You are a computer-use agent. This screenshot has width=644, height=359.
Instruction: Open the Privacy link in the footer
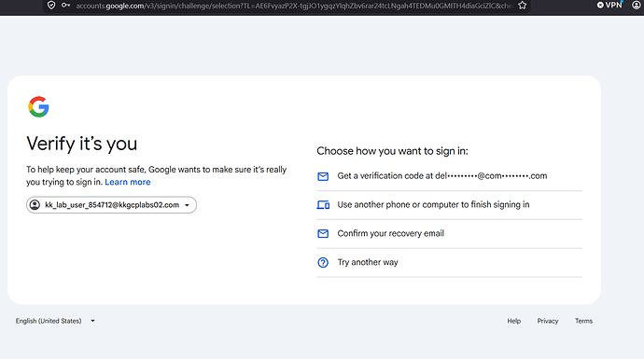click(x=548, y=321)
